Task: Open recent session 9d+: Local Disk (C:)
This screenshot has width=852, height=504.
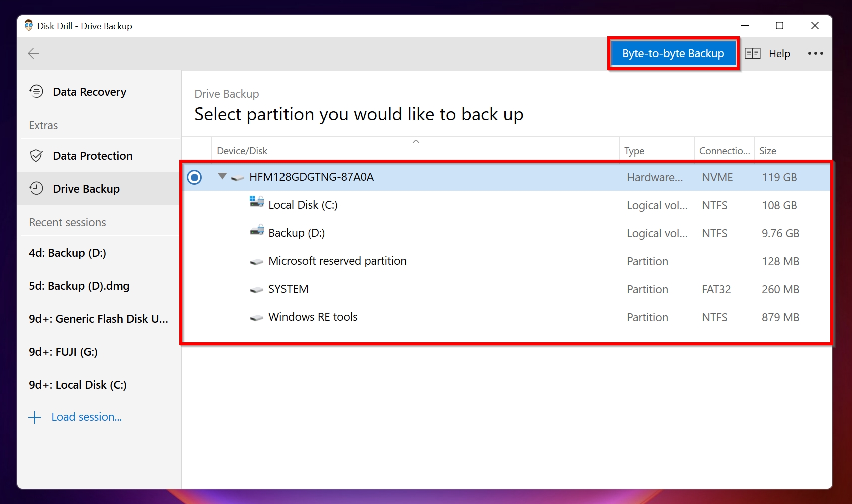Action: (99, 385)
